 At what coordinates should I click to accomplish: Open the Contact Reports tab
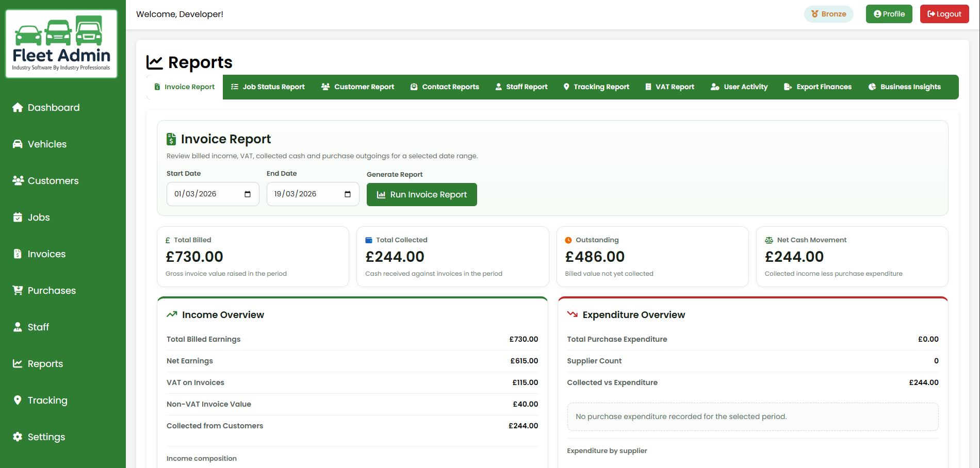pos(445,87)
